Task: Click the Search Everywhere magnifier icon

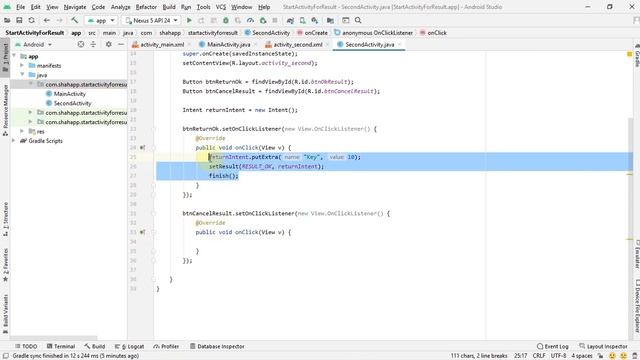Action: pyautogui.click(x=358, y=20)
